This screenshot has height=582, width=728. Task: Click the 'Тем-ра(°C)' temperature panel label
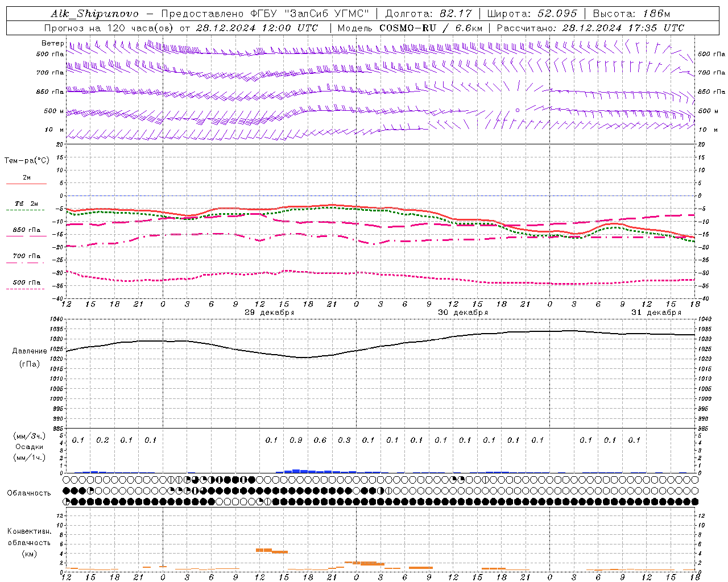27,161
